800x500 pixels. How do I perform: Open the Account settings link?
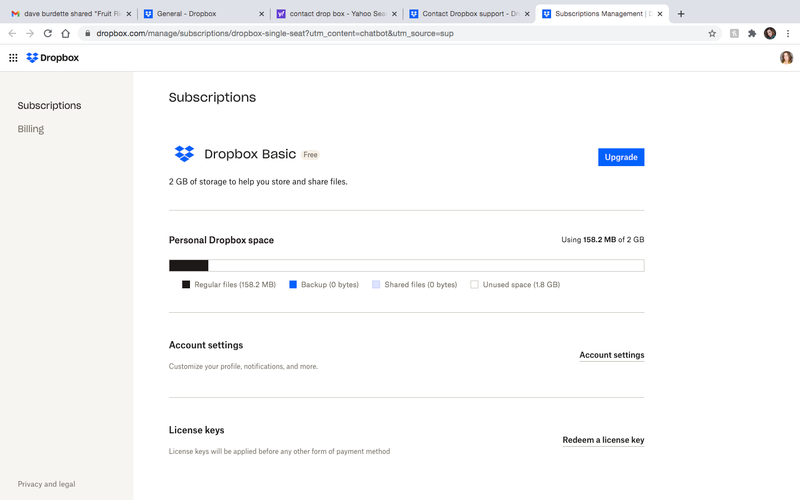click(x=611, y=355)
